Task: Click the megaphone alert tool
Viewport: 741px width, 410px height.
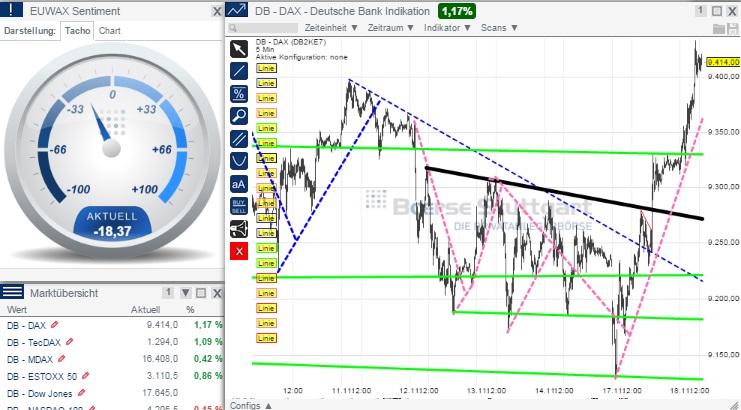Action: [x=239, y=229]
